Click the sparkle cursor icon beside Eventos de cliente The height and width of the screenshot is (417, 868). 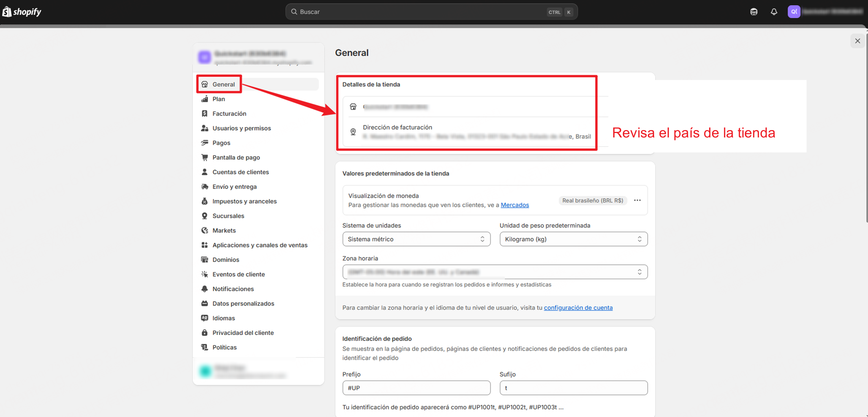point(205,274)
